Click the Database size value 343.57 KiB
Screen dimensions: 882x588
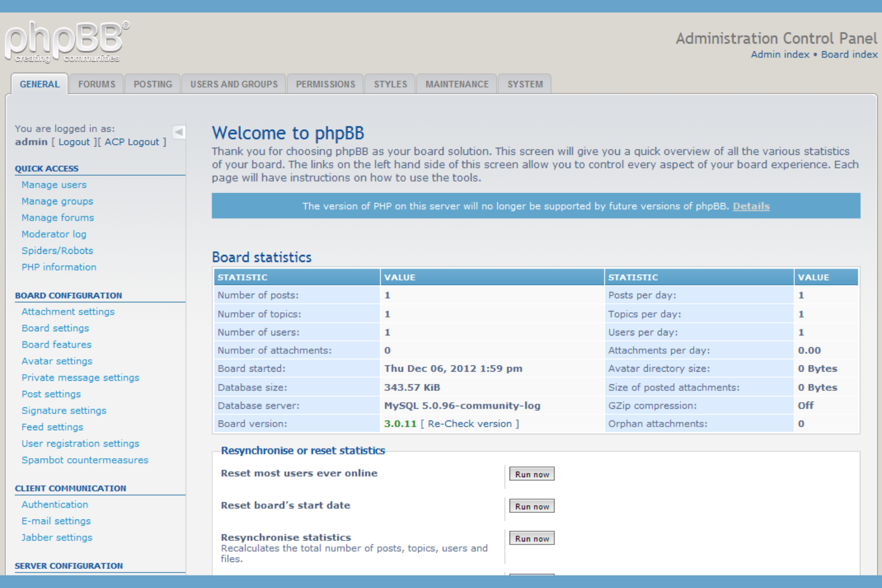(x=412, y=387)
